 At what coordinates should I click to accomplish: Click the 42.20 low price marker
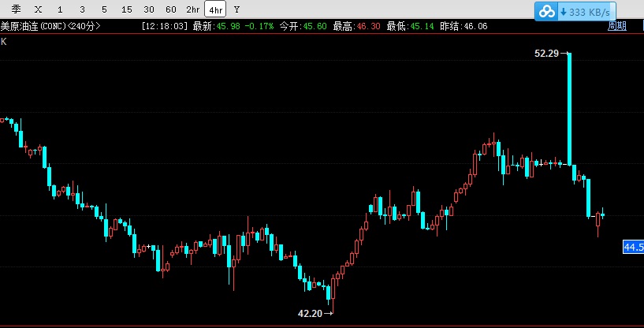311,313
